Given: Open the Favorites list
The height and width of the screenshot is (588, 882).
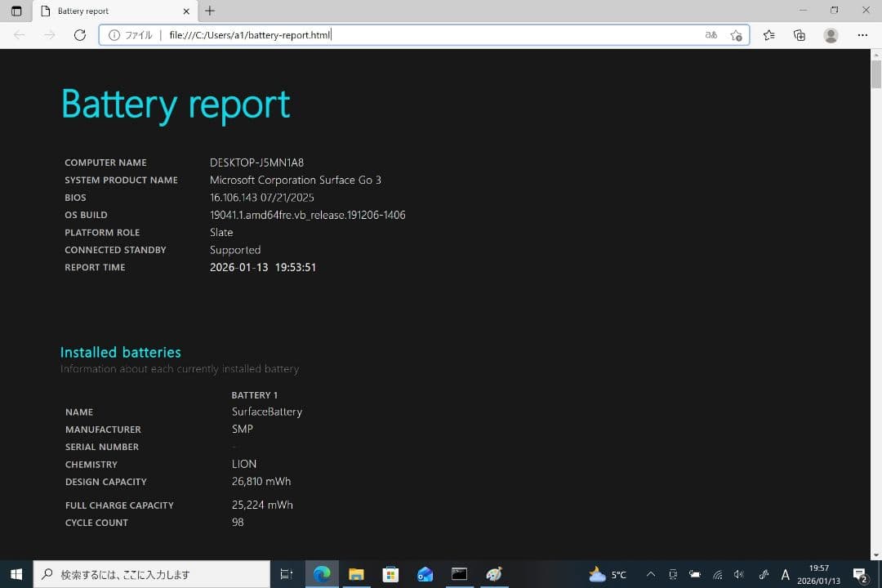Looking at the screenshot, I should click(x=768, y=35).
